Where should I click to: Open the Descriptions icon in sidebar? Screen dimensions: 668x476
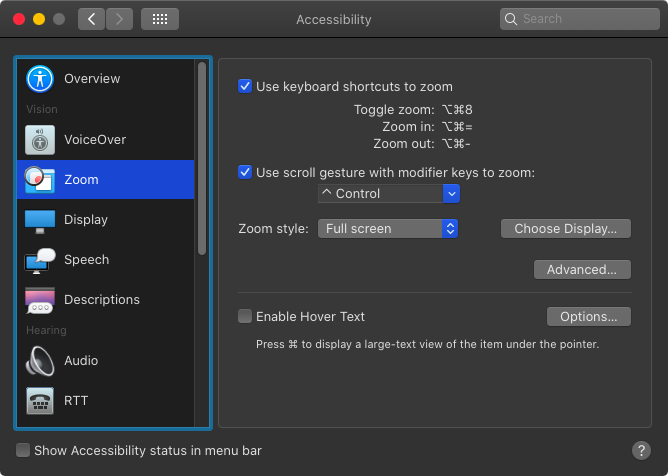[40, 300]
